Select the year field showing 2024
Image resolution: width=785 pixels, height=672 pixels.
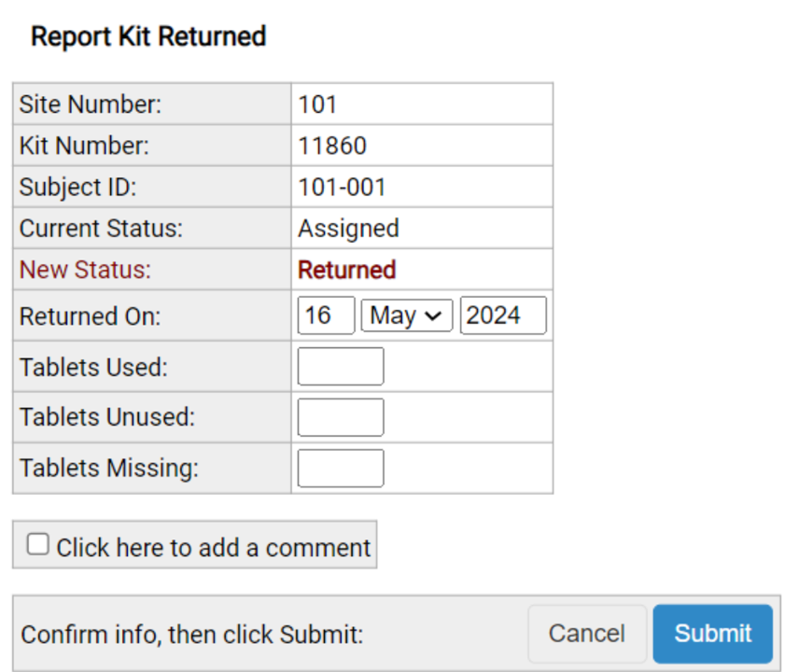502,315
